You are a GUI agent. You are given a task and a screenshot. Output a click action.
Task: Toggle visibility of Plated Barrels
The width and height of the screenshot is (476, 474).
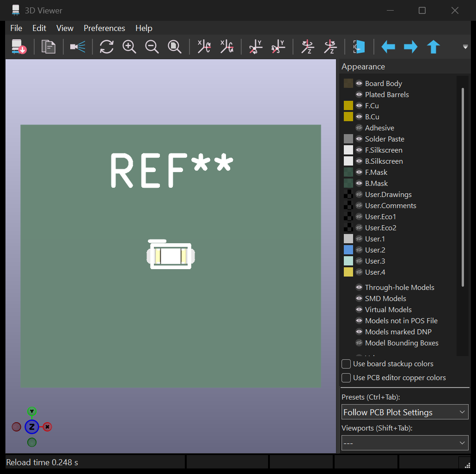[x=359, y=94]
